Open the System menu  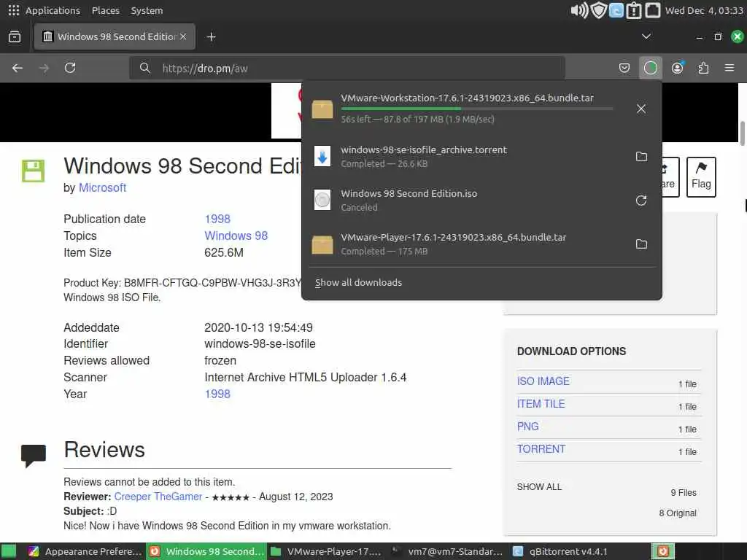[x=147, y=10]
